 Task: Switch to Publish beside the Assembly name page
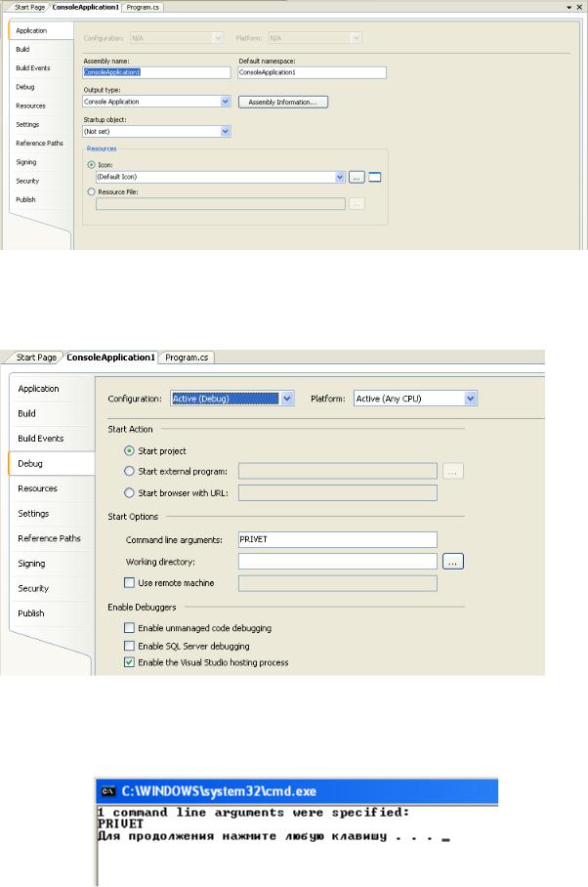(25, 199)
